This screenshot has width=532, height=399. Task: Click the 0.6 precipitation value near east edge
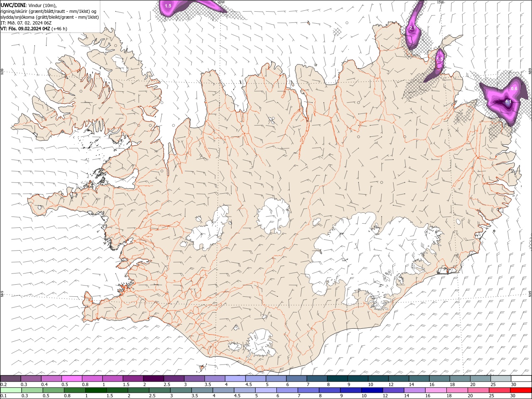[x=514, y=89]
